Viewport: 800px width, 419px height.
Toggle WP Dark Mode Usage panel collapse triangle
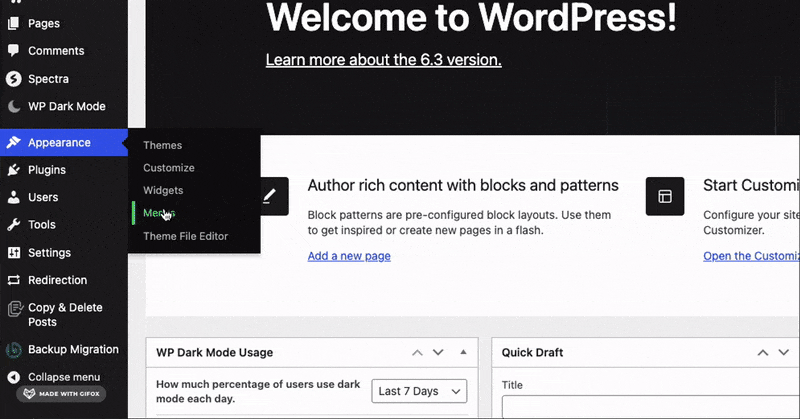[x=463, y=352]
